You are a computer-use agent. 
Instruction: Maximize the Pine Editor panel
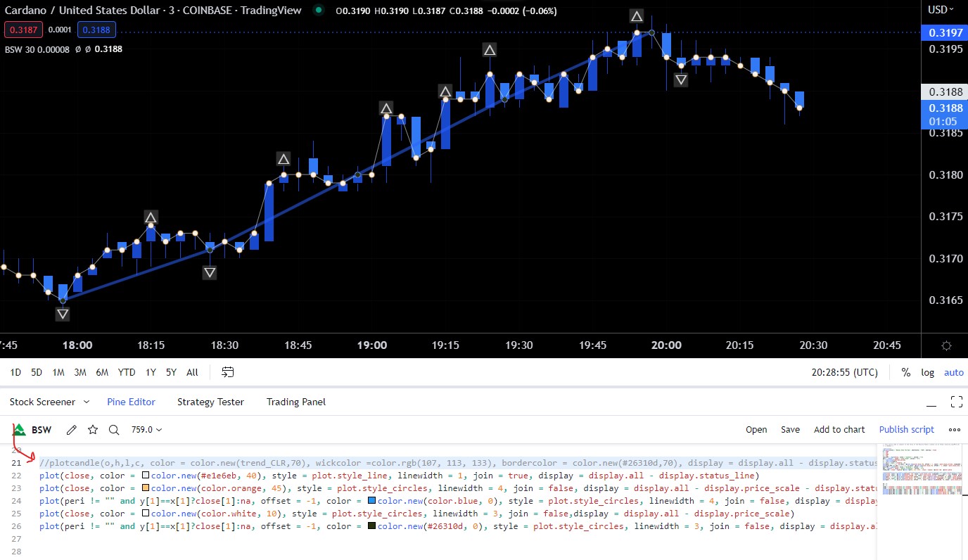point(956,402)
